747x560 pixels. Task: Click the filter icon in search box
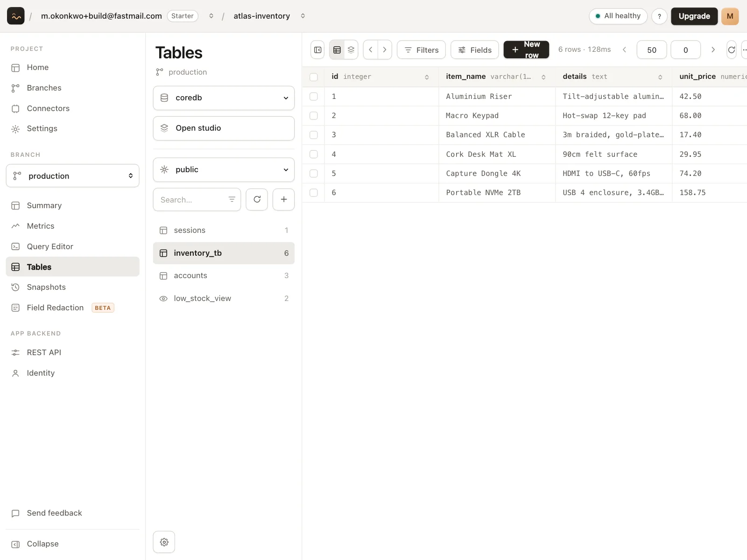tap(232, 199)
